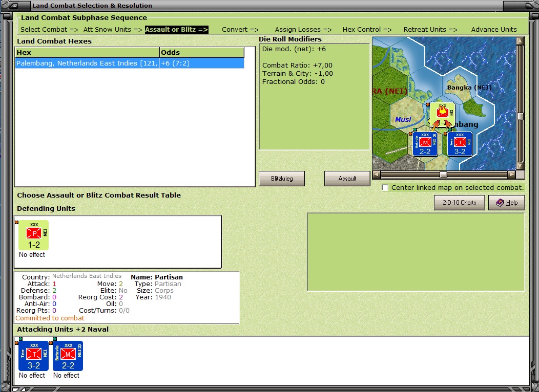Click the minimap scroll down arrow
539x392 pixels.
(x=520, y=166)
